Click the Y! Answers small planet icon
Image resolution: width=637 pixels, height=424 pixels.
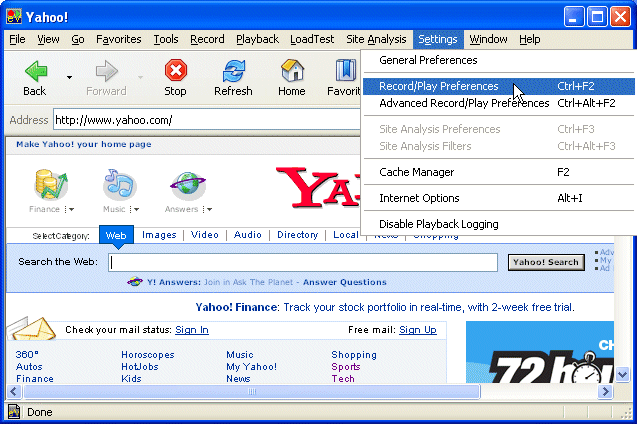135,281
